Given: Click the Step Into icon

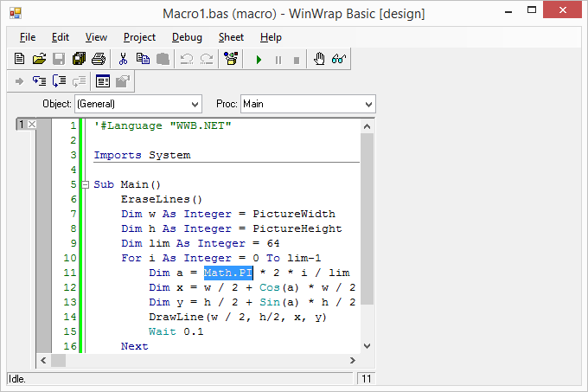Looking at the screenshot, I should click(39, 81).
